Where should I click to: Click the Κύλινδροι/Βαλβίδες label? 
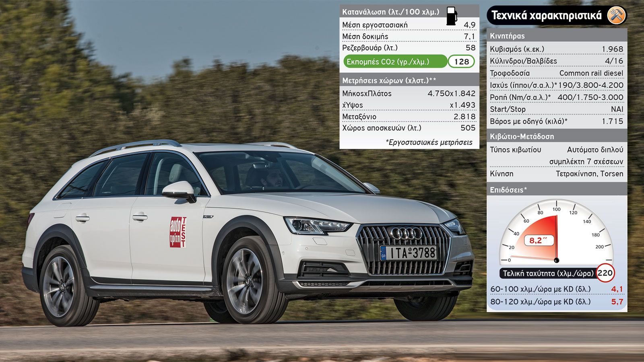[523, 61]
